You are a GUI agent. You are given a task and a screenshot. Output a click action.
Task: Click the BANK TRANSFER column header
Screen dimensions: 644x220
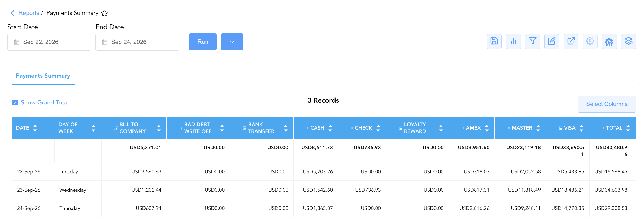tap(262, 128)
